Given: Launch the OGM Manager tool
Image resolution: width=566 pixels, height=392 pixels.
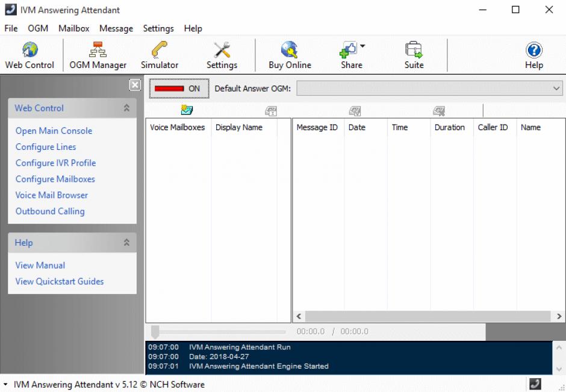Looking at the screenshot, I should tap(98, 55).
